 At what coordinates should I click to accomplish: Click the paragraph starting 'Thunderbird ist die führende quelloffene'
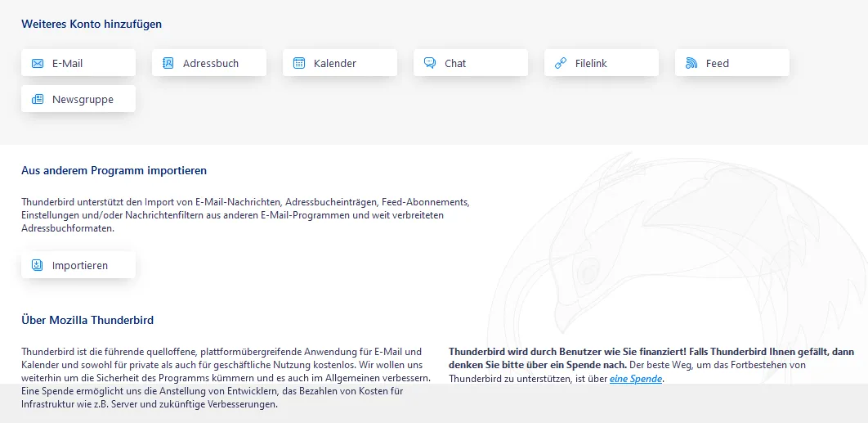point(226,378)
